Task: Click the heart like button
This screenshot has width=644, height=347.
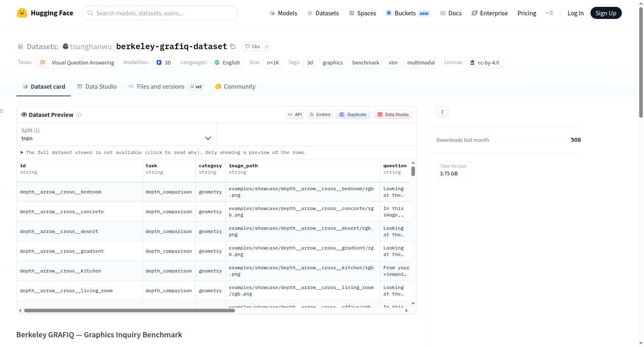Action: pos(252,46)
